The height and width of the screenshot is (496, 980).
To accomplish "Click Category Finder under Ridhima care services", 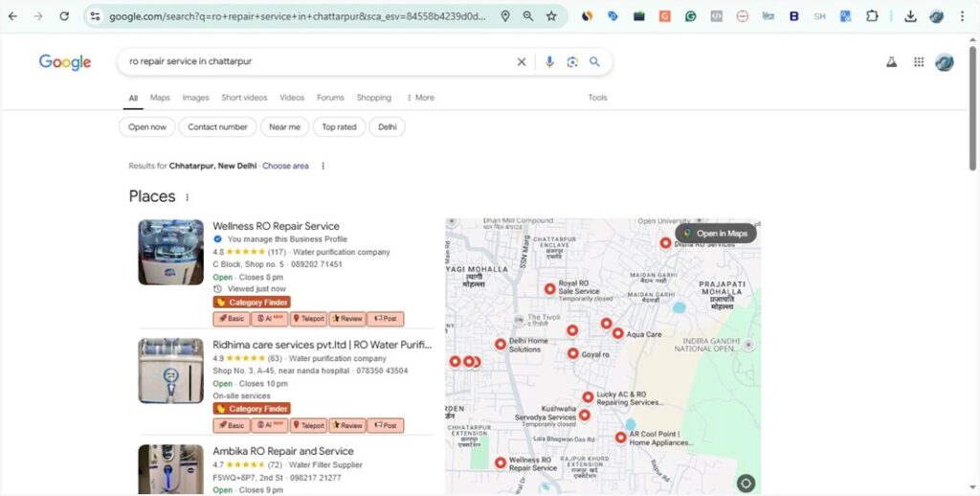I will tap(252, 409).
